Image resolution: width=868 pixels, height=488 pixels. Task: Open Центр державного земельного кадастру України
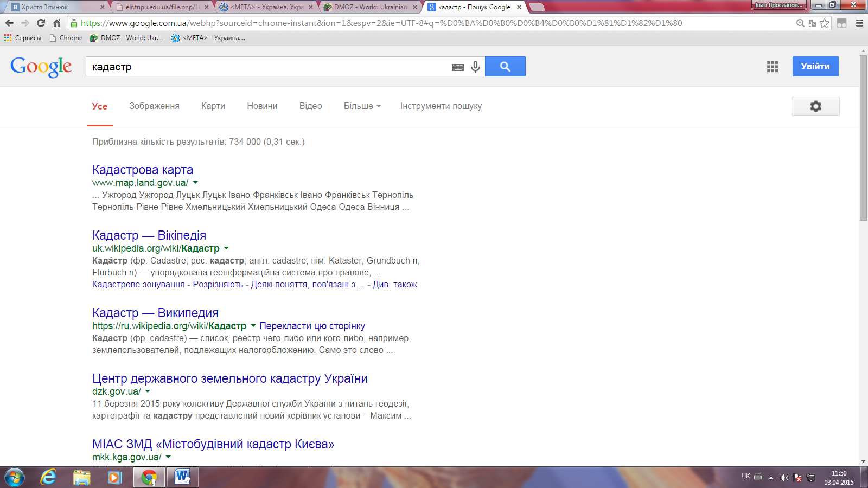(x=230, y=378)
